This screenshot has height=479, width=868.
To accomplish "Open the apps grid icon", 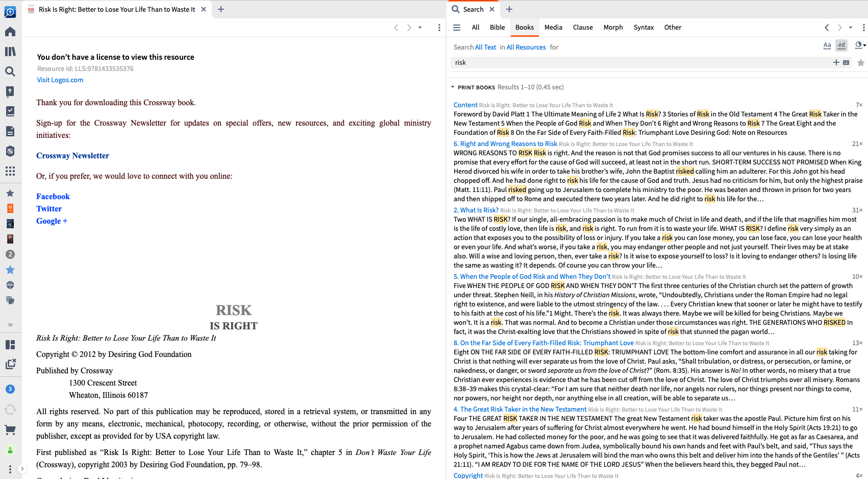I will 10,171.
